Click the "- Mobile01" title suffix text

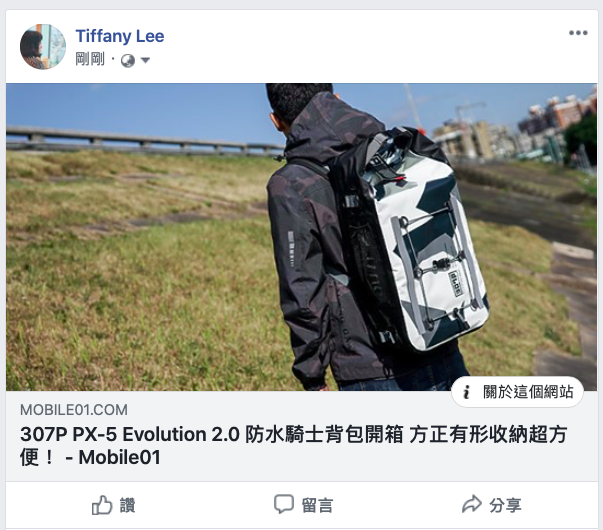pos(113,457)
